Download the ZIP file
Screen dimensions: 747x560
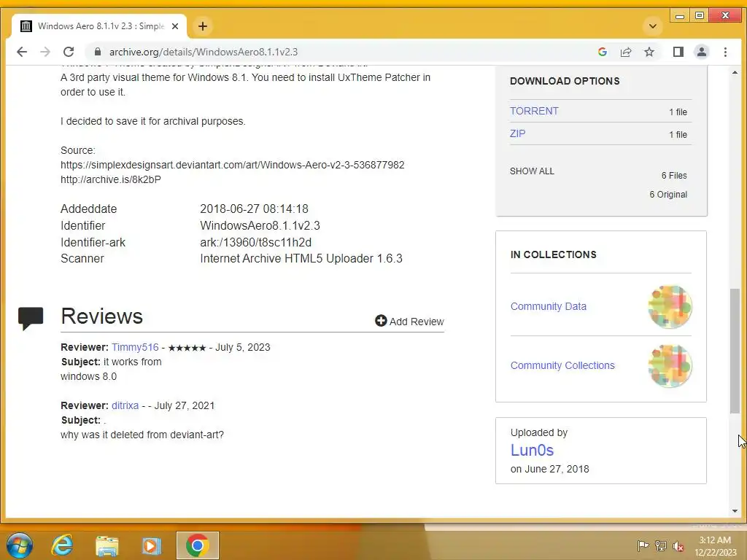click(x=517, y=134)
